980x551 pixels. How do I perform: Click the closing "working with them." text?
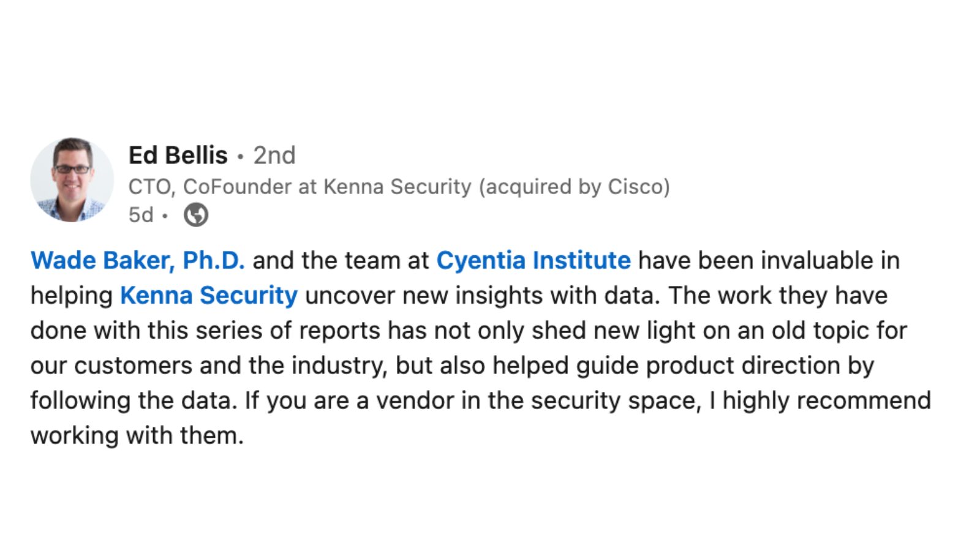[137, 435]
